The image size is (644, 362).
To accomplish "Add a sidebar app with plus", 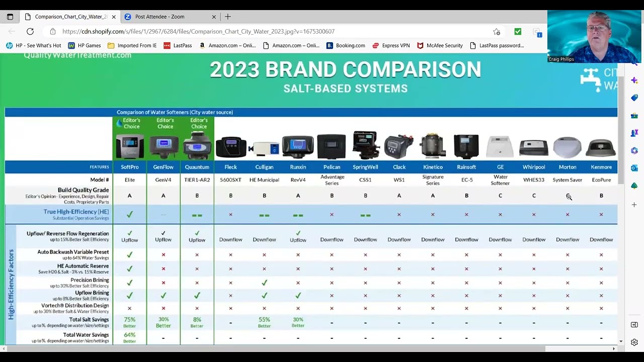I will tap(634, 205).
